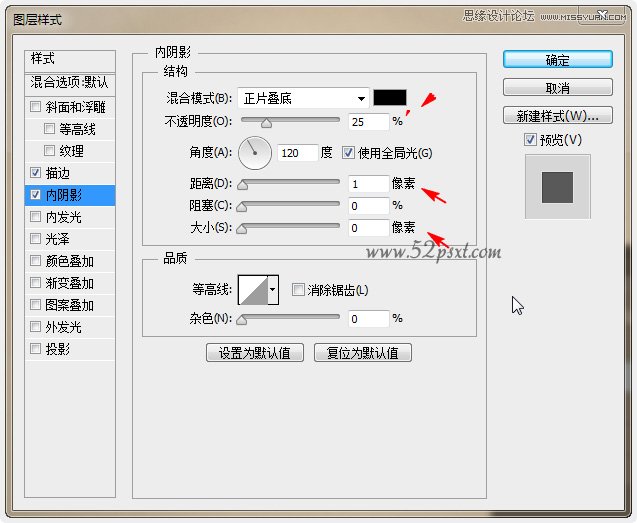The width and height of the screenshot is (637, 523).
Task: Click the 复位为默认值 button
Action: coord(363,353)
